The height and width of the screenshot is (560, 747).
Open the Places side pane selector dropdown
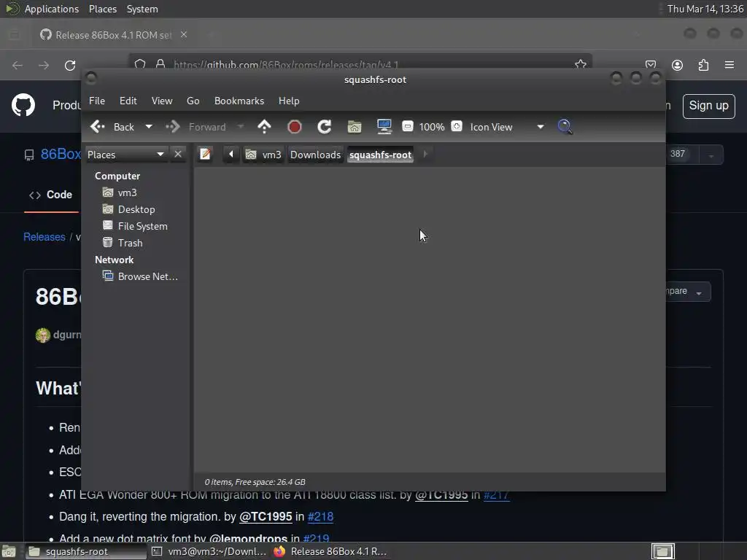point(125,155)
